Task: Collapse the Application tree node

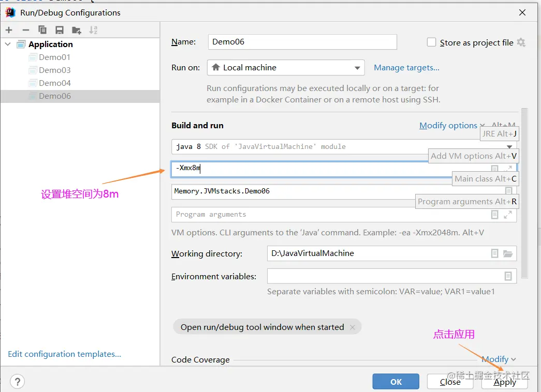Action: (8, 44)
